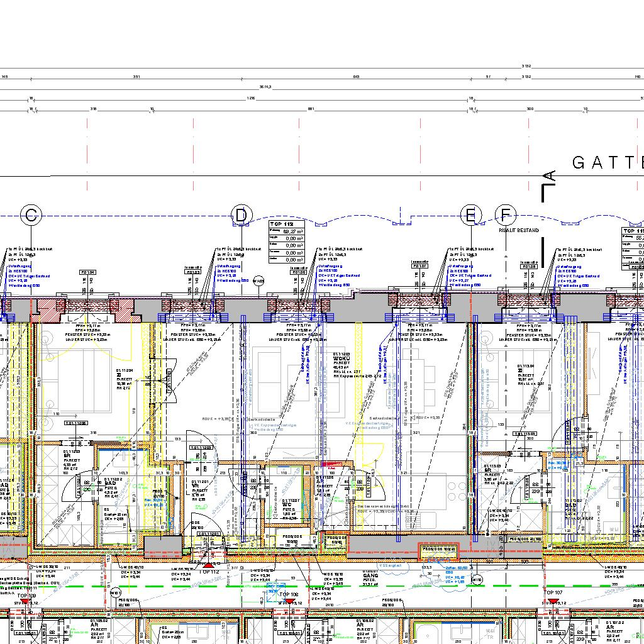This screenshot has height=644, width=644.
Task: Click the RISALIT BESTAND annotation text
Action: point(519,230)
